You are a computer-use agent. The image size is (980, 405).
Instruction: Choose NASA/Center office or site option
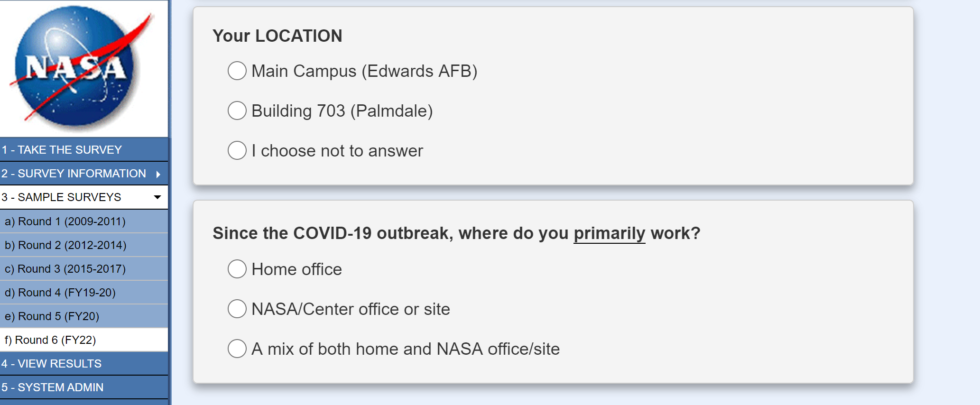(237, 309)
